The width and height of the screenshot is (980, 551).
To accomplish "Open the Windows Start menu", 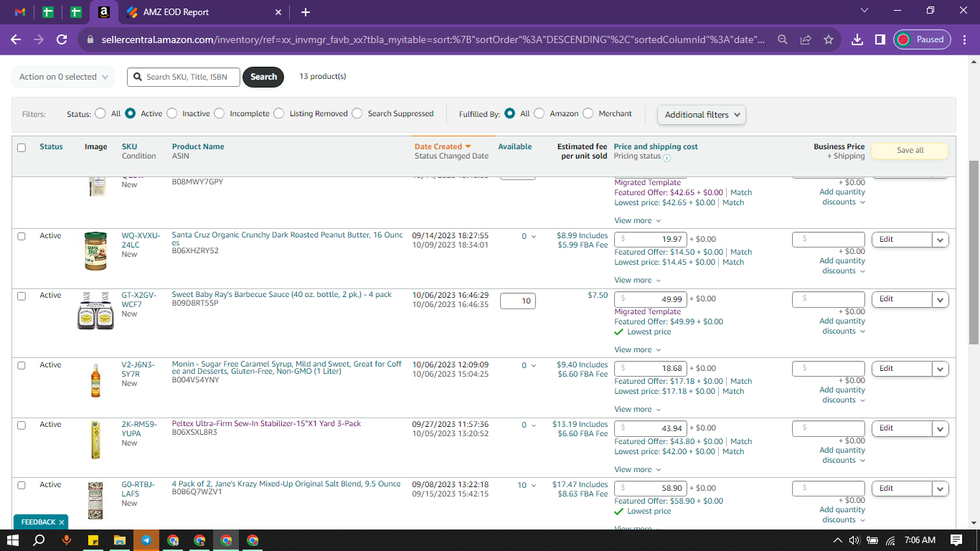I will tap(13, 540).
